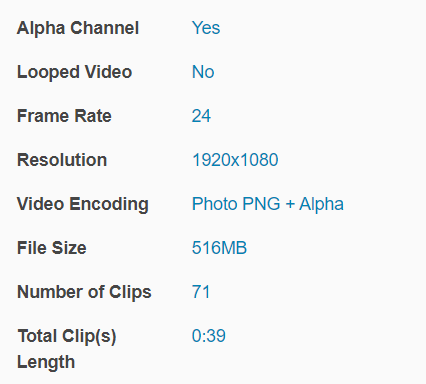Image resolution: width=426 pixels, height=384 pixels.
Task: Click the No looped video link
Action: 203,72
